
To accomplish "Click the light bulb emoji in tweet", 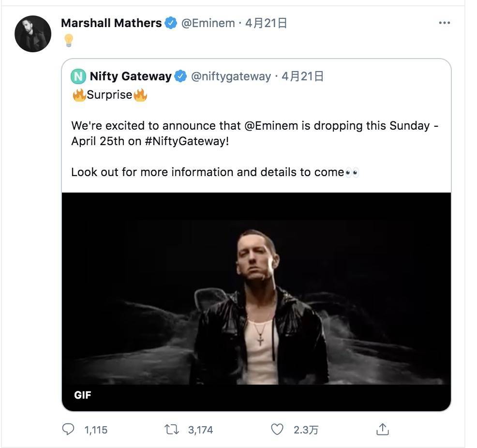I will click(69, 41).
